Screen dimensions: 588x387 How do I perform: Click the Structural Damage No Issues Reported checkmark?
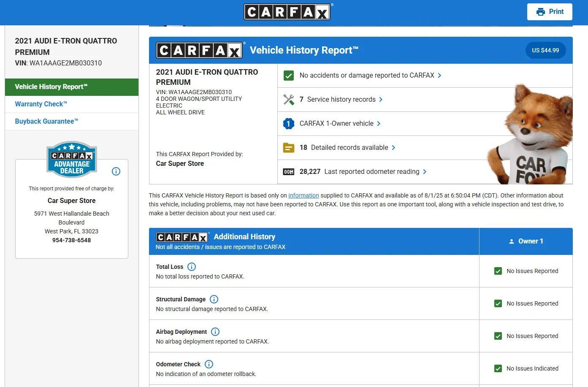[x=498, y=303]
